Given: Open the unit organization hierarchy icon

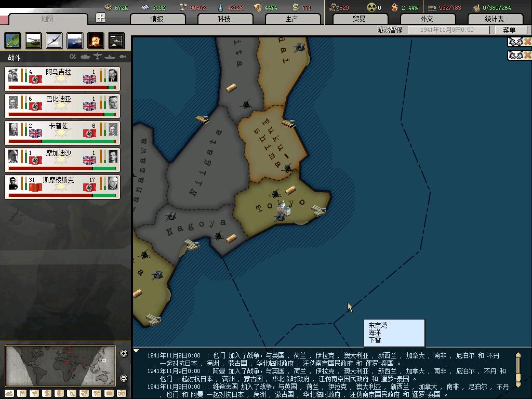Looking at the screenshot, I should pos(116,41).
